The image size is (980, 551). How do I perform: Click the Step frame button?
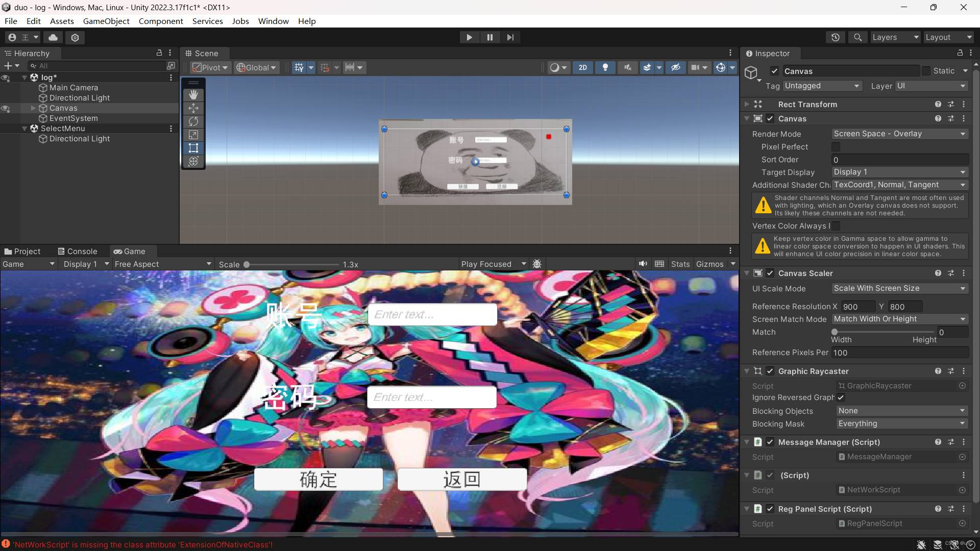(510, 37)
